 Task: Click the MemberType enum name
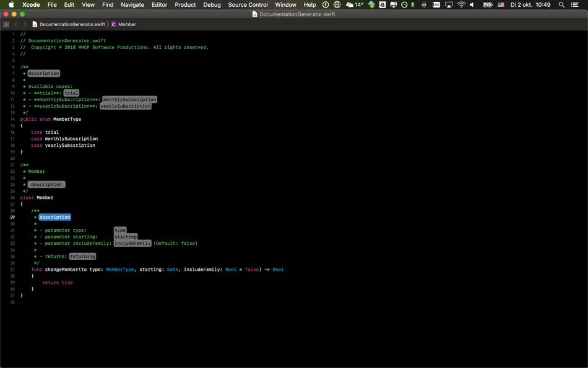point(67,119)
